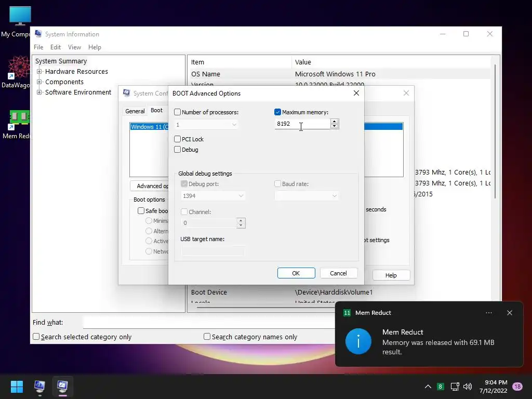Expand Hardware Resources tree node

pyautogui.click(x=39, y=72)
